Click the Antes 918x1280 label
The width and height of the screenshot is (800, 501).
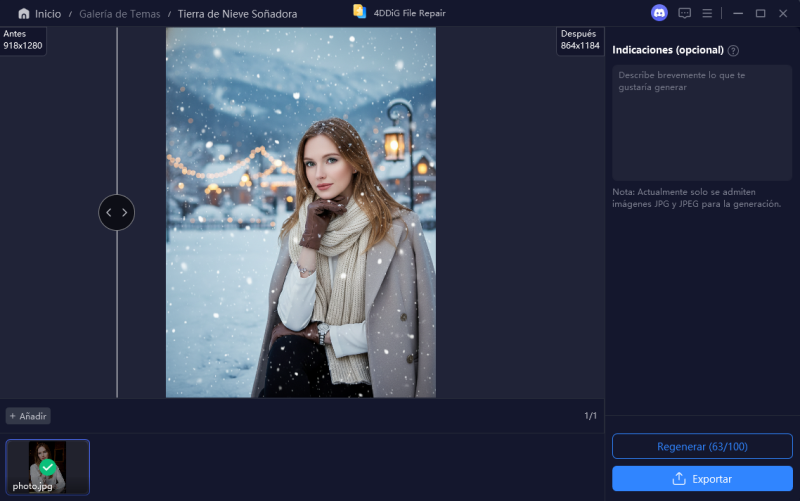tap(22, 40)
